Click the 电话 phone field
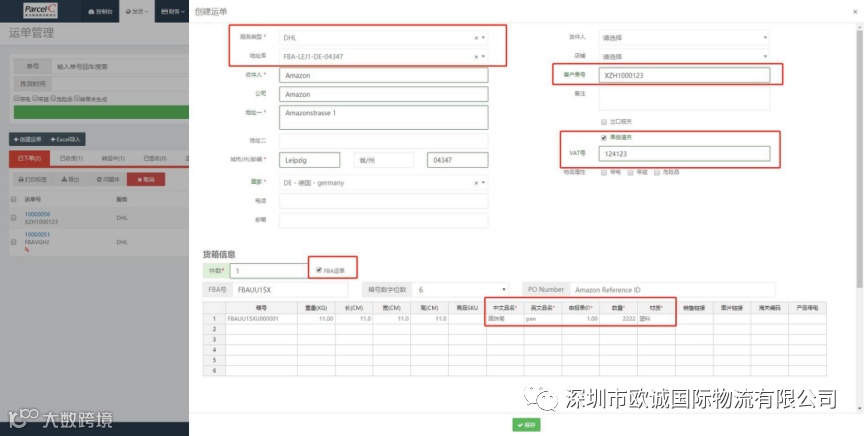The image size is (865, 436). pyautogui.click(x=383, y=201)
